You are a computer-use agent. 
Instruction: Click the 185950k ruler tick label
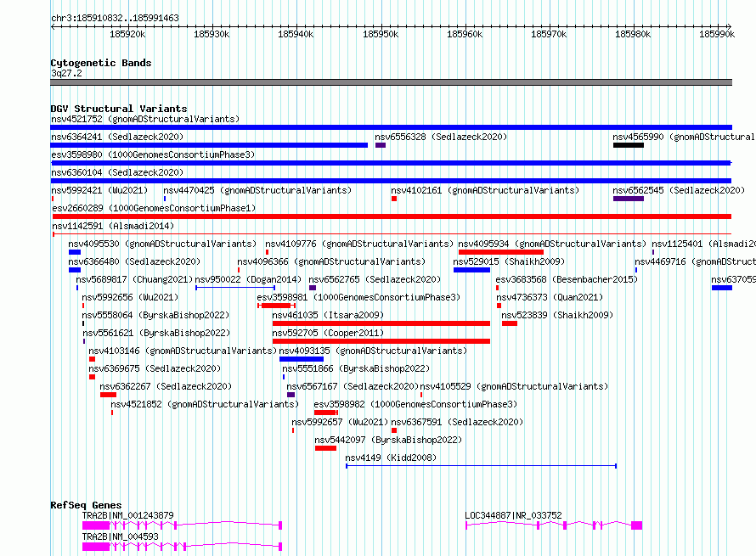coord(381,34)
